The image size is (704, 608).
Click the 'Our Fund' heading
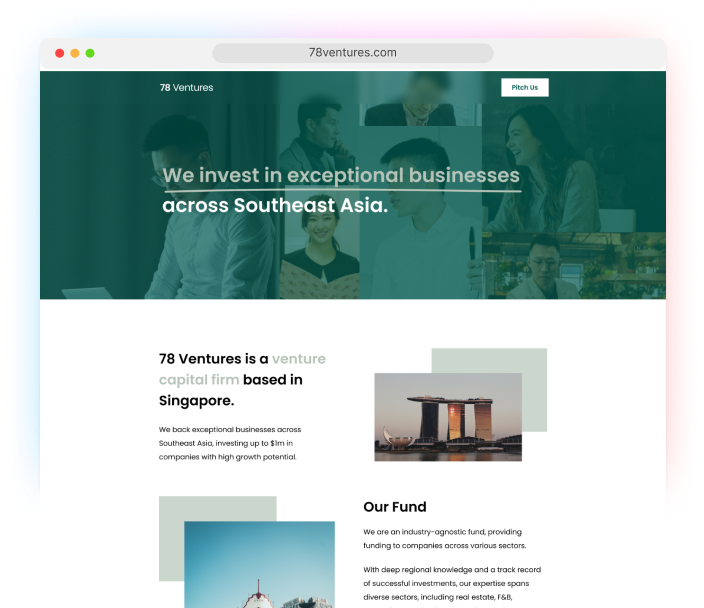tap(395, 507)
